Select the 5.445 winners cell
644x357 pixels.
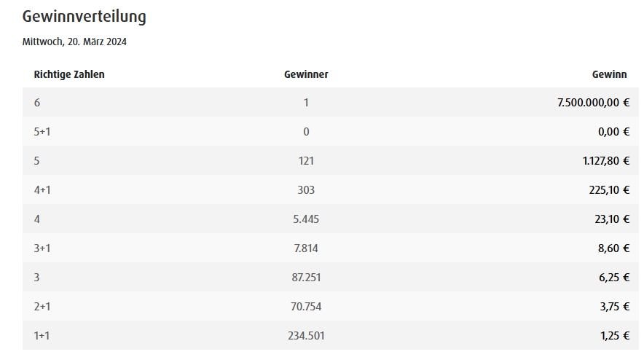pyautogui.click(x=306, y=219)
